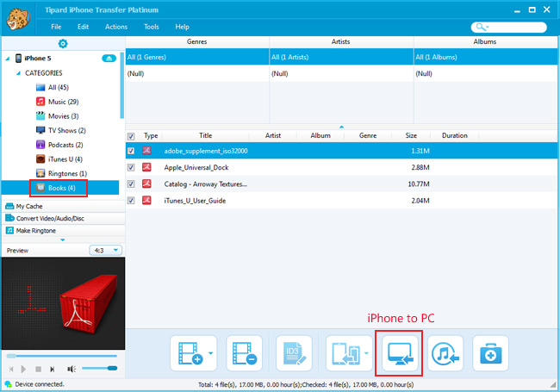Open the Edit menu
Screen dimensions: 560x392
(83, 27)
